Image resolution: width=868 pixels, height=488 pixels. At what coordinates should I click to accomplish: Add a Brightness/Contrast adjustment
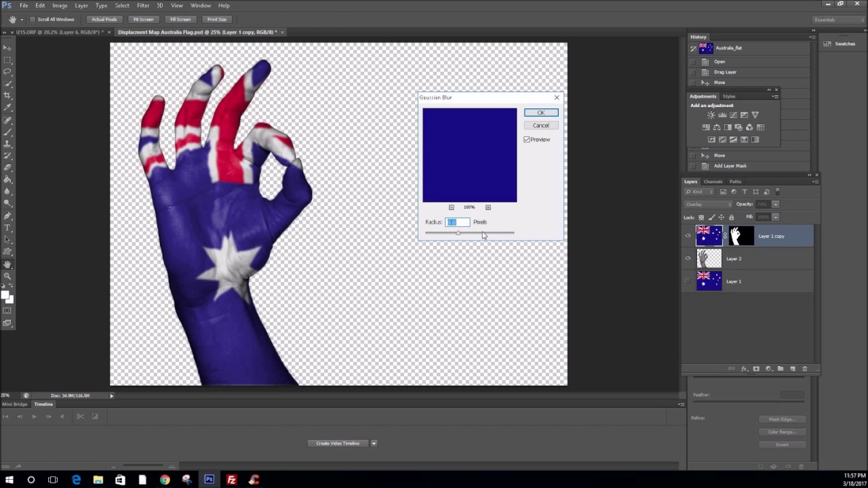(711, 115)
